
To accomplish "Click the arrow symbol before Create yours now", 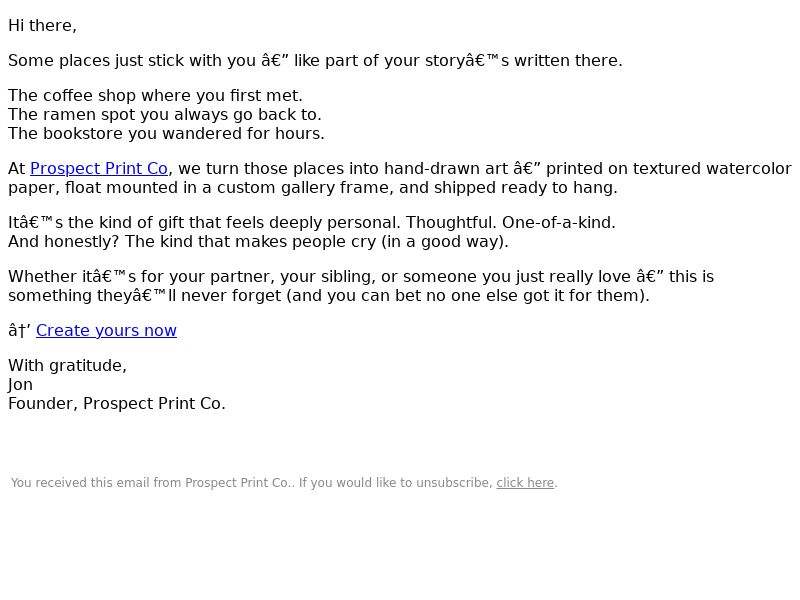I will (19, 331).
